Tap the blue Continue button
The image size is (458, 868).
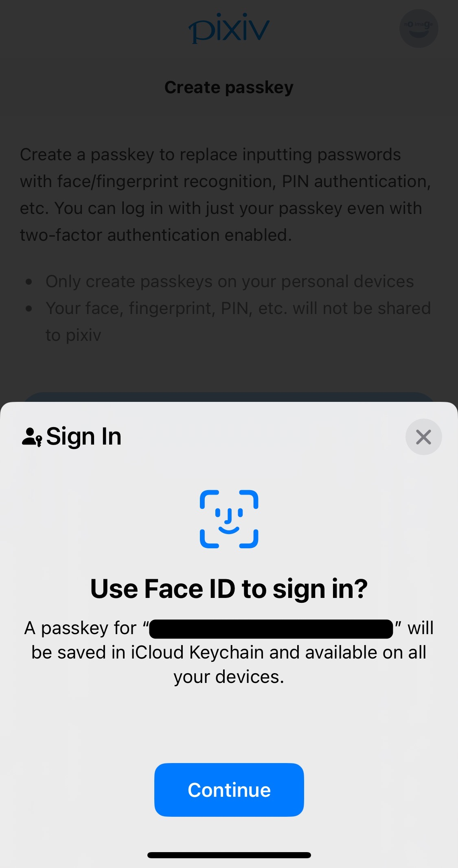(x=229, y=789)
